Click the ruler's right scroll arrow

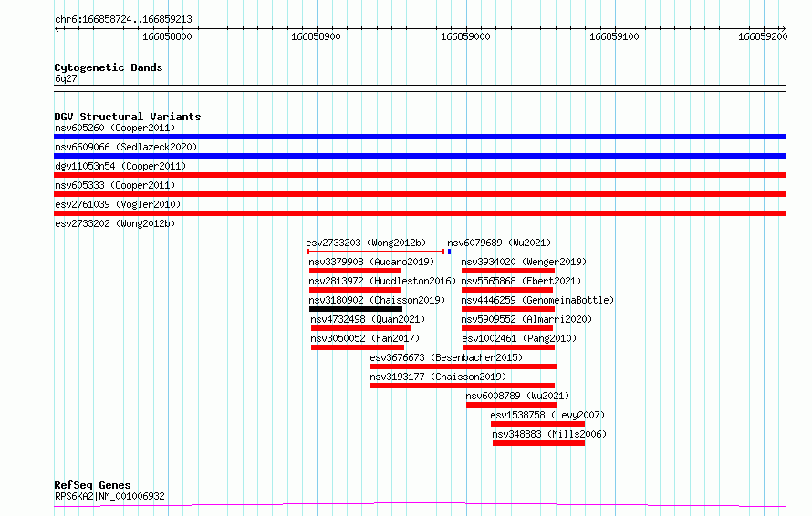coord(783,29)
